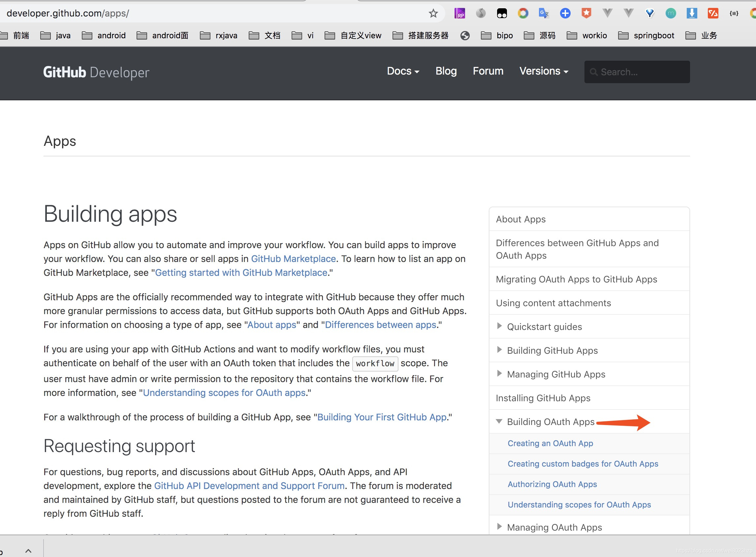
Task: Expand the Quickstart guides section
Action: tap(499, 326)
